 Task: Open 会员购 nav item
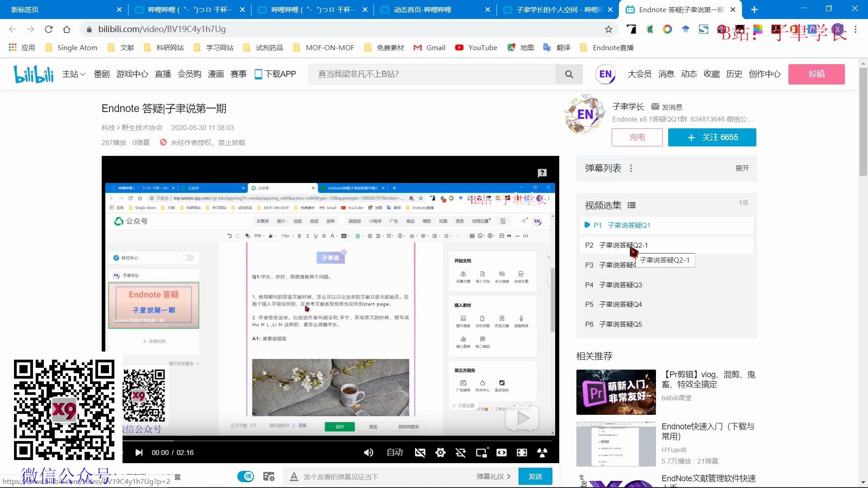click(x=189, y=74)
